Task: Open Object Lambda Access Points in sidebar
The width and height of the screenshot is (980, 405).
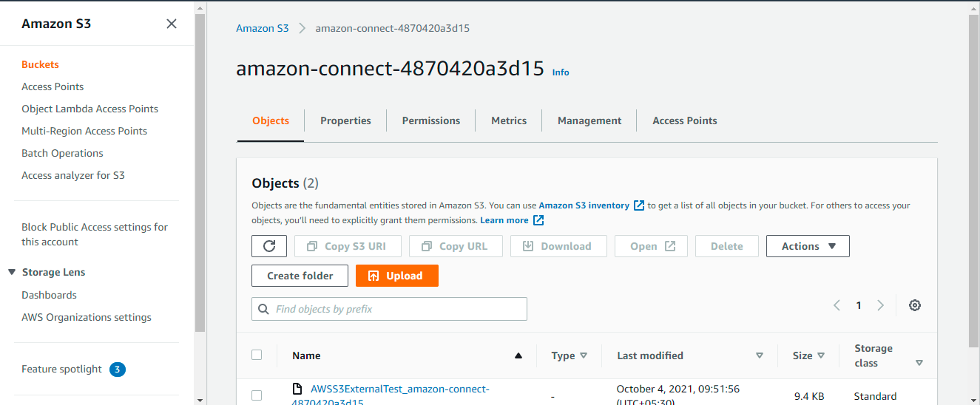Action: pos(89,109)
